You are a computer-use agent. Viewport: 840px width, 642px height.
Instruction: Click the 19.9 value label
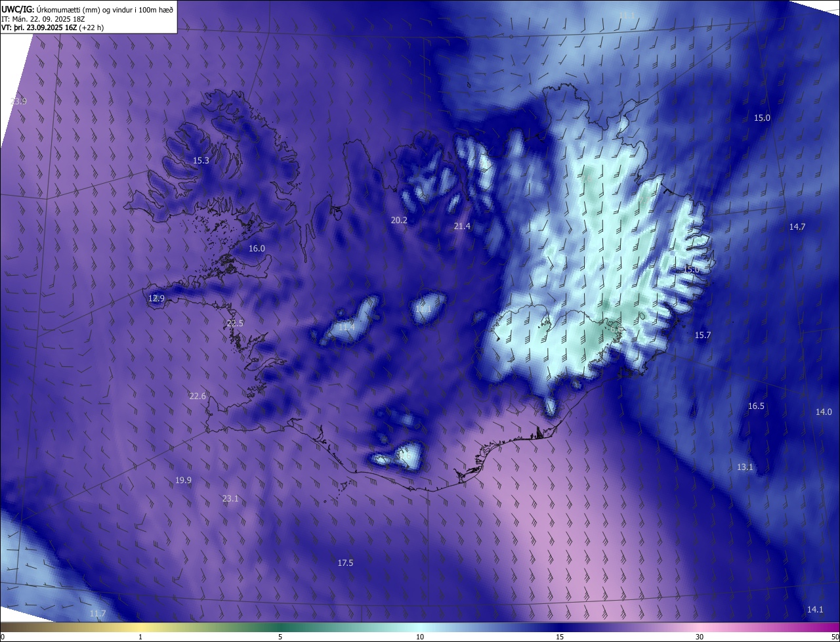click(x=183, y=481)
